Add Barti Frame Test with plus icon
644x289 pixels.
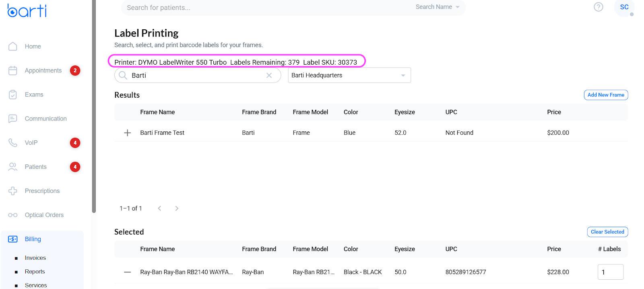(x=127, y=133)
